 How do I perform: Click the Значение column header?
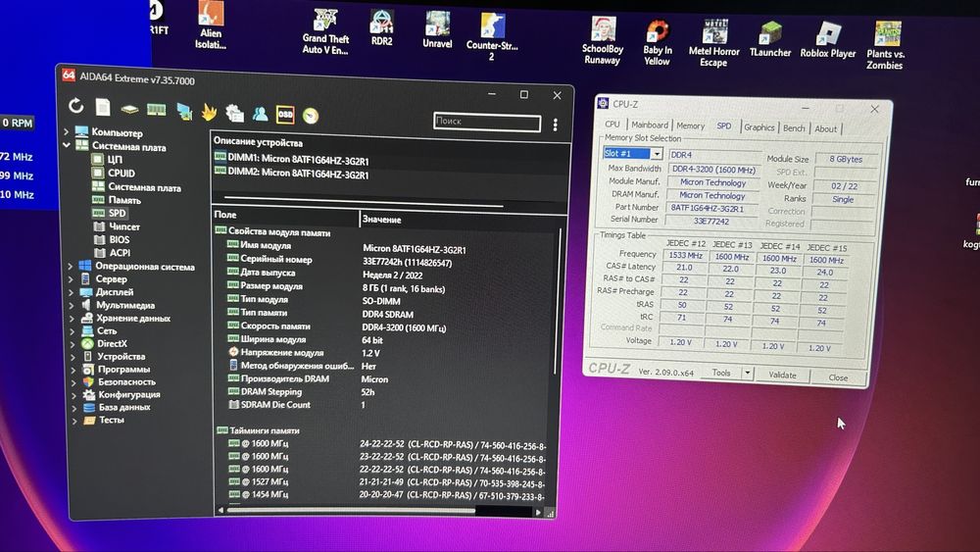click(x=463, y=220)
